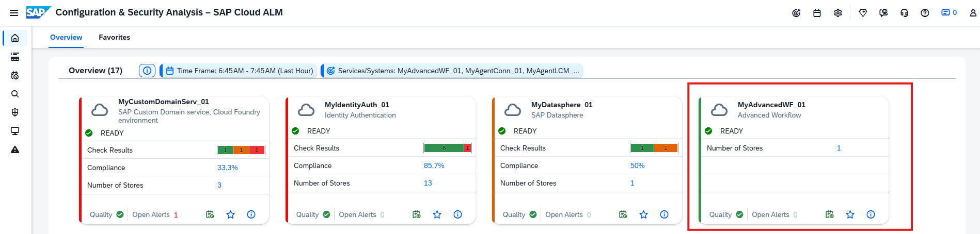Image resolution: width=980 pixels, height=234 pixels.
Task: Open the Services/Systems scope filter
Action: tap(452, 71)
